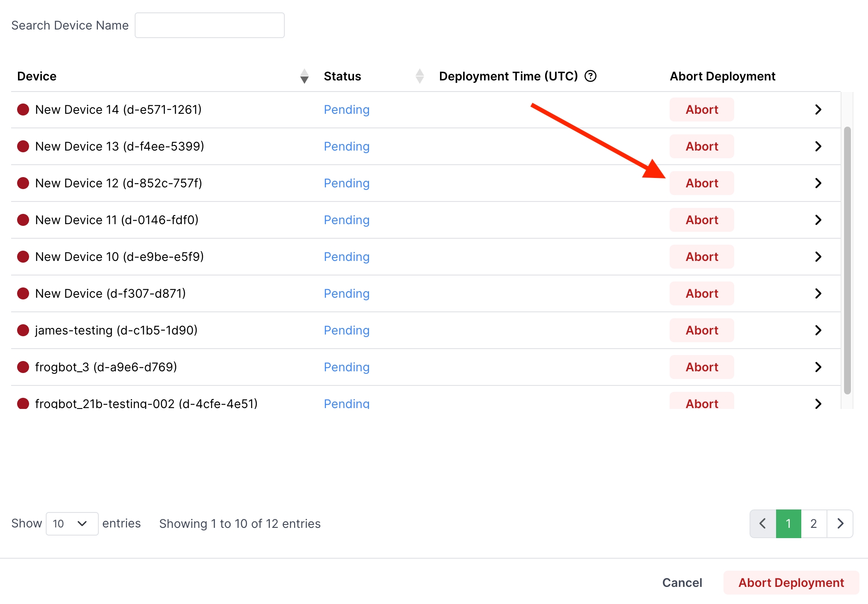Abort deployment for frogbot_3
The width and height of the screenshot is (868, 604).
point(701,367)
